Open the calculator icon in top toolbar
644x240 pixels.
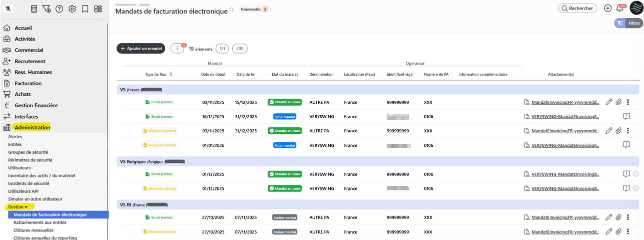(34, 9)
